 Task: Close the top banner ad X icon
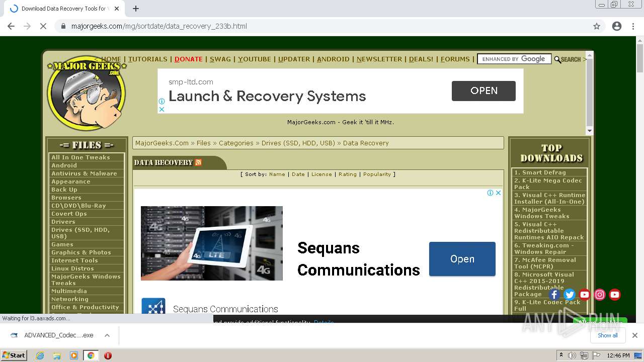pyautogui.click(x=162, y=109)
